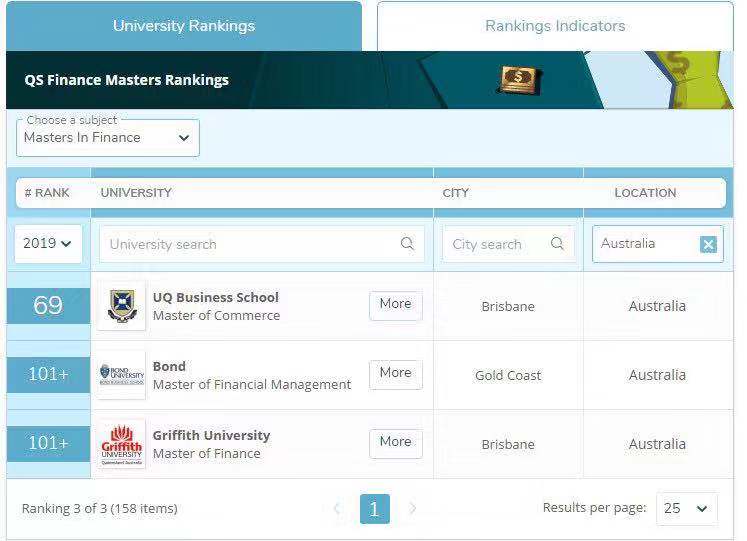Clear the Australia location filter

click(x=708, y=244)
